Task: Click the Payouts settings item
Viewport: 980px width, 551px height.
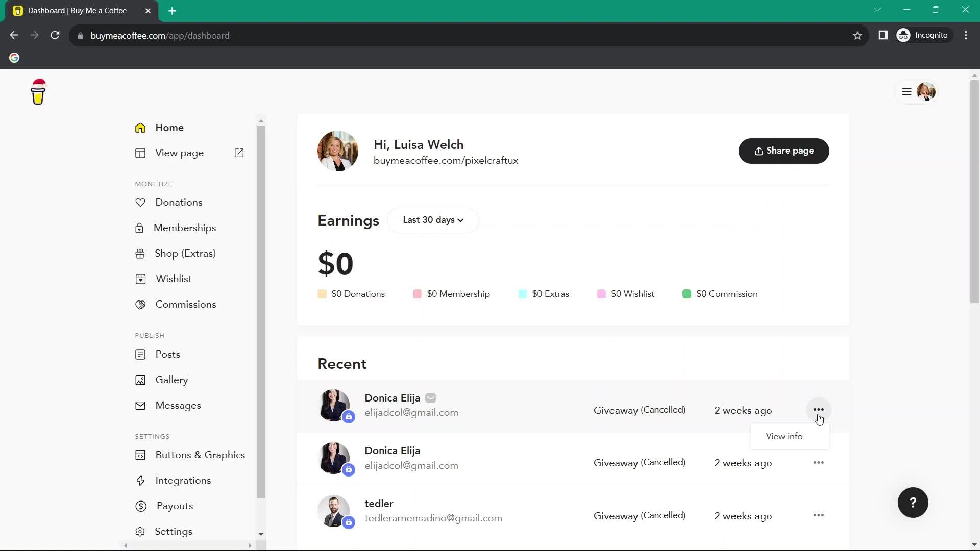Action: pos(174,506)
